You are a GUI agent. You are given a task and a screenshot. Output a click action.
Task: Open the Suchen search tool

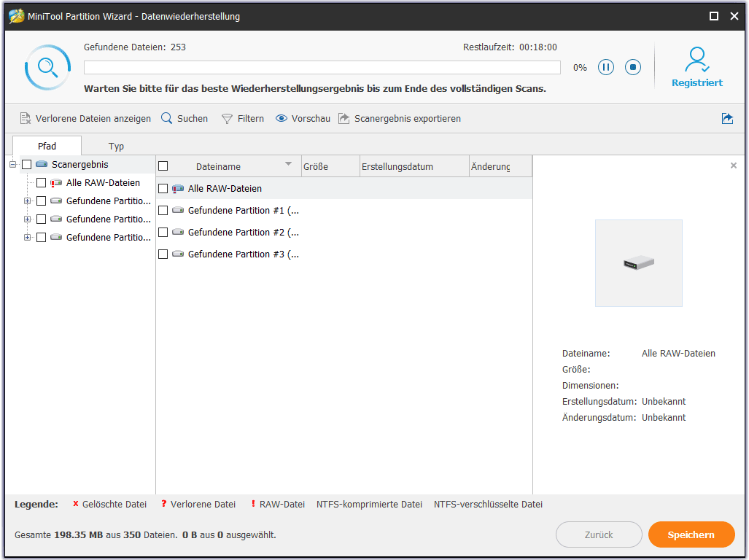pos(185,118)
